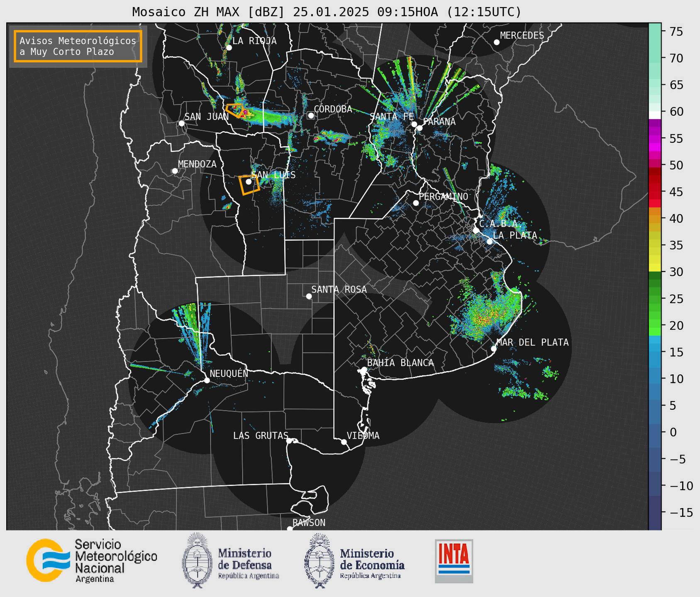
Task: Click the 40 dBZ orange band on color scale
Action: click(x=654, y=219)
